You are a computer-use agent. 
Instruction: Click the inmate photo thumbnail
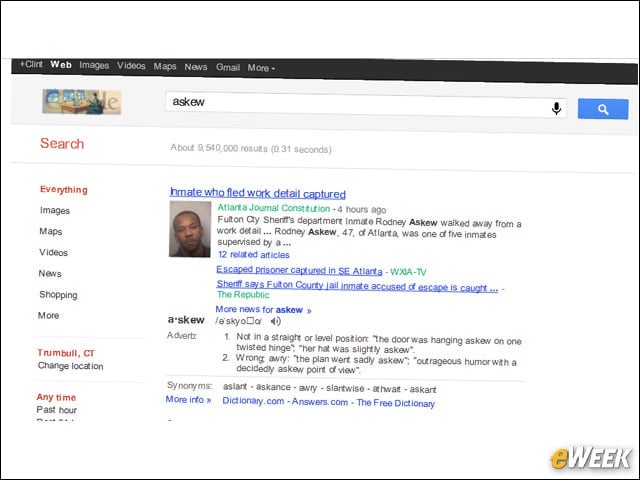[190, 229]
